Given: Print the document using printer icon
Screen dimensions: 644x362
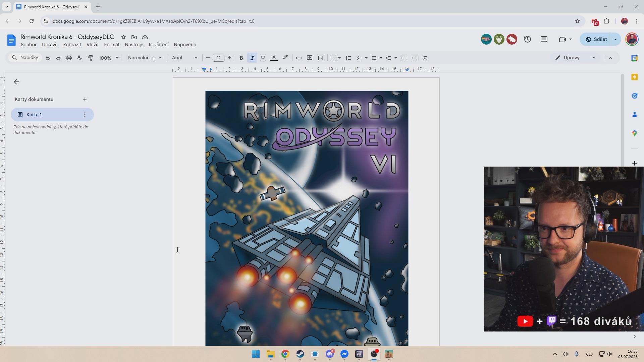Looking at the screenshot, I should pyautogui.click(x=69, y=58).
